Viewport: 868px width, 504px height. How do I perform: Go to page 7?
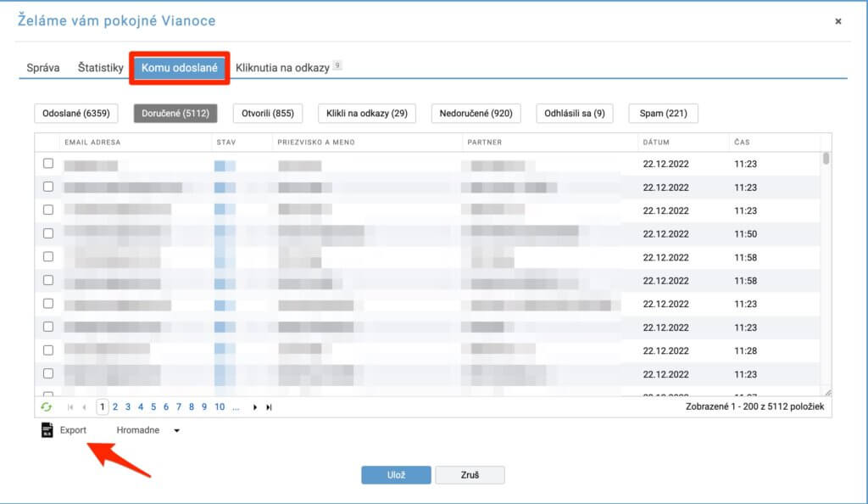pos(179,407)
